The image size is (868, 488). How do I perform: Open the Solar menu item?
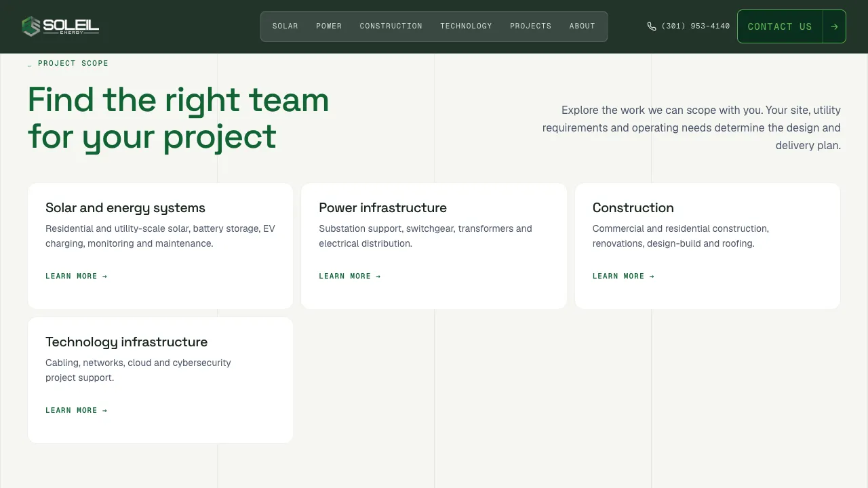click(x=285, y=26)
